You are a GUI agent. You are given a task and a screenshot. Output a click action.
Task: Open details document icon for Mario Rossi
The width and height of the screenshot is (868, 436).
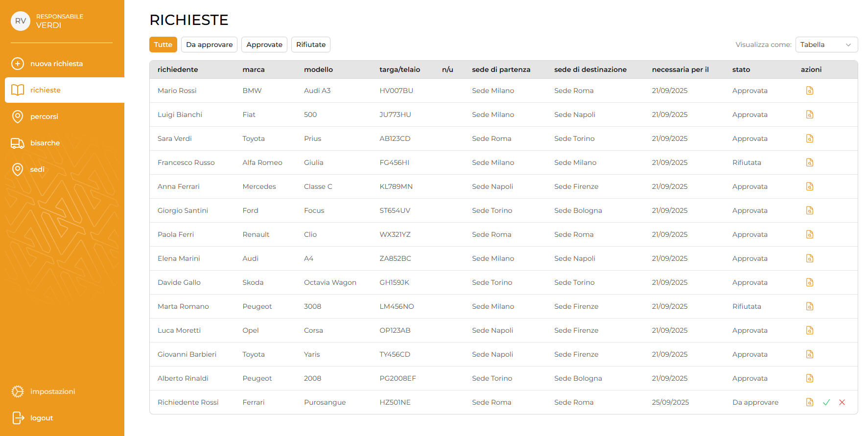pos(810,91)
